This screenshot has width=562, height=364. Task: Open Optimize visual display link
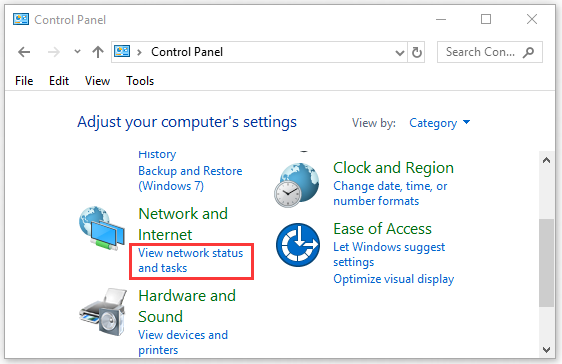(394, 279)
